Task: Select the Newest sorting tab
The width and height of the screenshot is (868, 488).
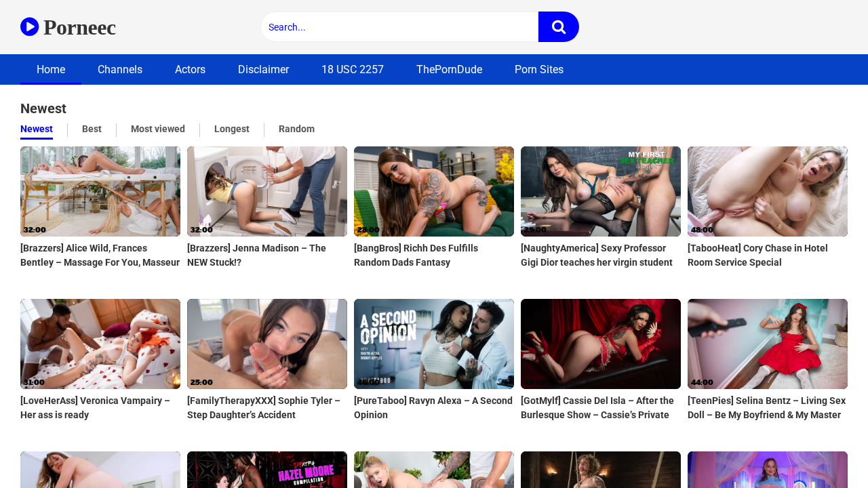Action: (x=37, y=129)
